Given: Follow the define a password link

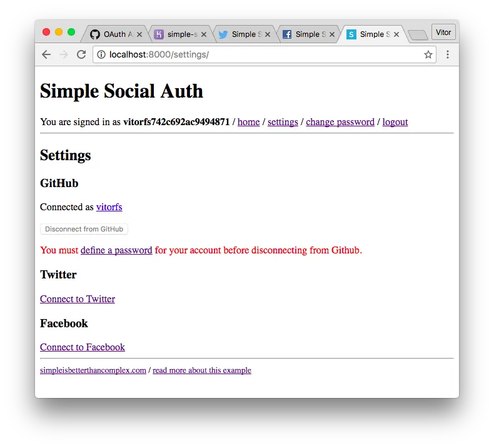Looking at the screenshot, I should click(116, 250).
